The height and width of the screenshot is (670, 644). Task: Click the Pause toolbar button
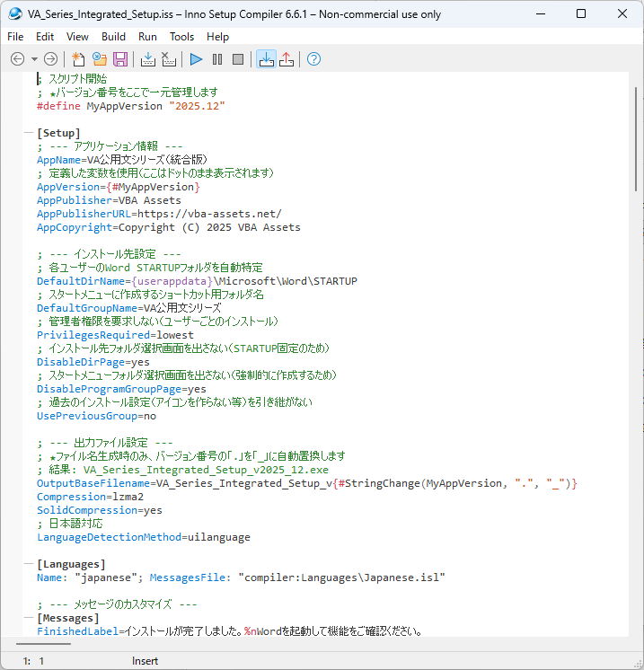coord(217,59)
